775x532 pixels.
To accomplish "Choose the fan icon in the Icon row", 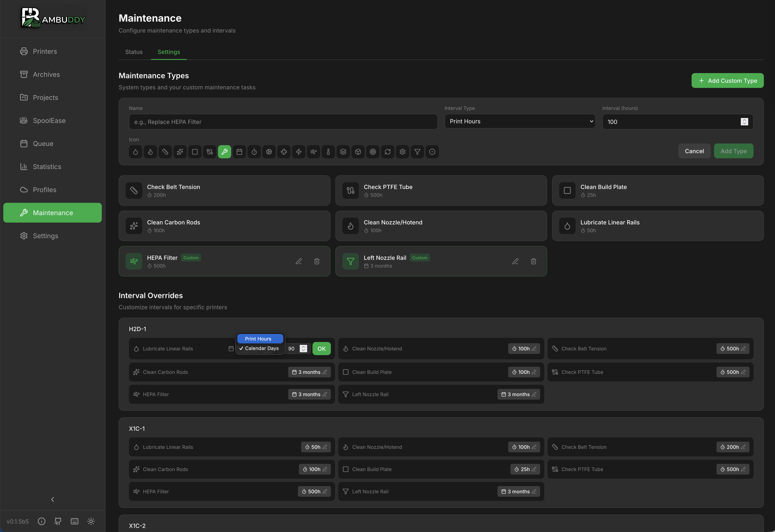I will 284,152.
